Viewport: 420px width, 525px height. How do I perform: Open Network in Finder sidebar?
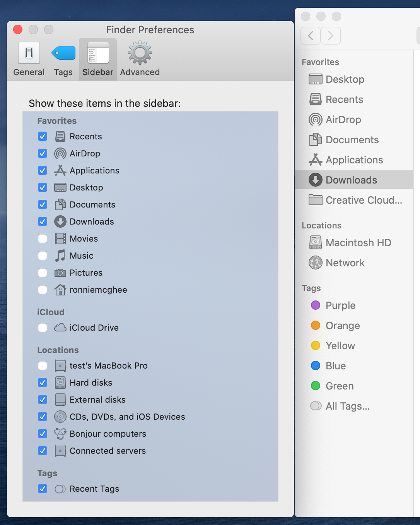(354, 263)
